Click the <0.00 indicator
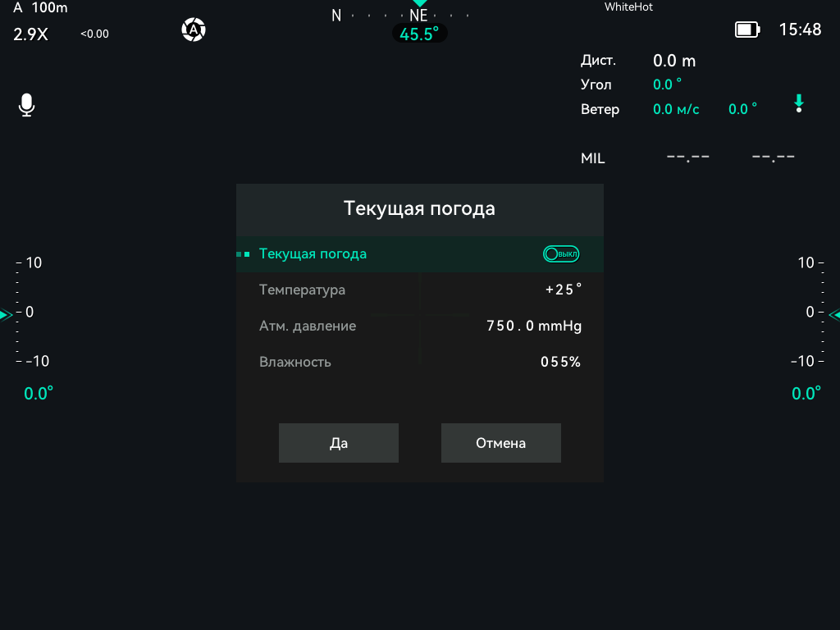Image resolution: width=840 pixels, height=630 pixels. click(x=94, y=34)
